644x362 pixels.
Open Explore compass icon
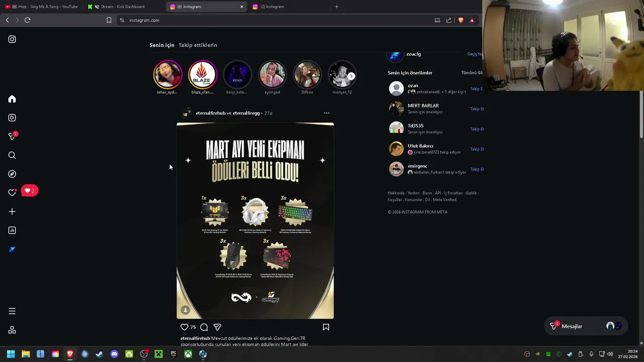pos(12,174)
